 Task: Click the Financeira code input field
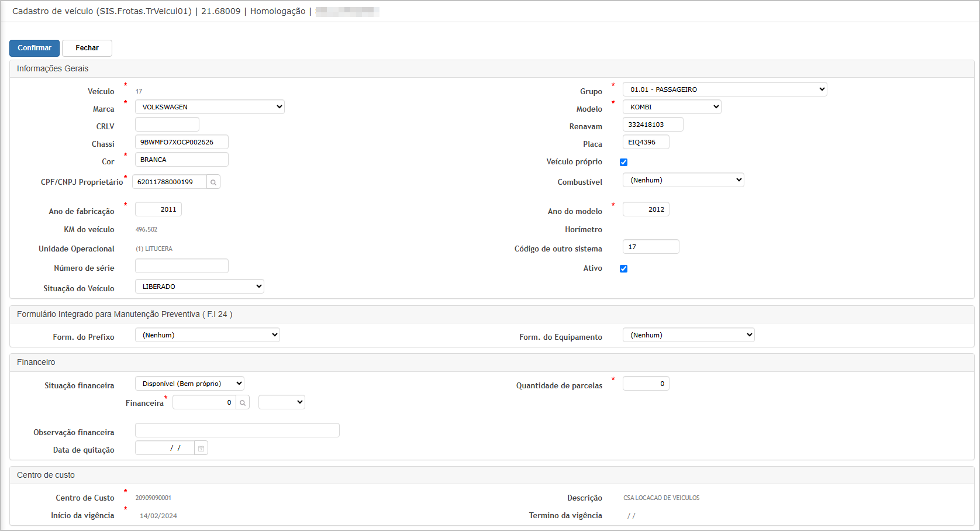(204, 402)
